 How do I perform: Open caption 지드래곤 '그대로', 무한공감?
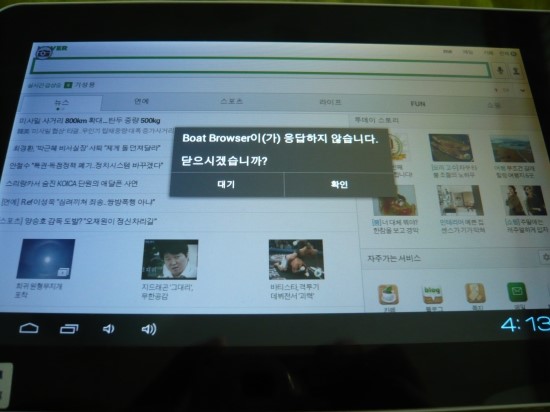click(x=167, y=292)
